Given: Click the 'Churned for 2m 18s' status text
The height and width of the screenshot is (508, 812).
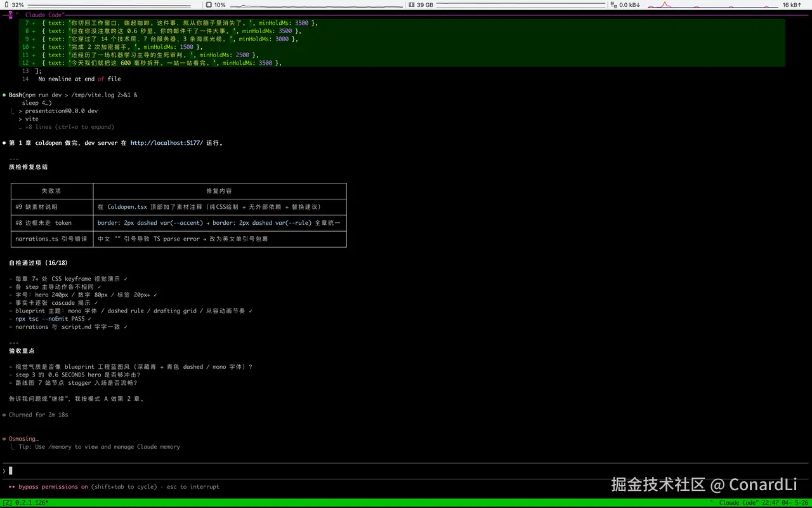Looking at the screenshot, I should (38, 415).
